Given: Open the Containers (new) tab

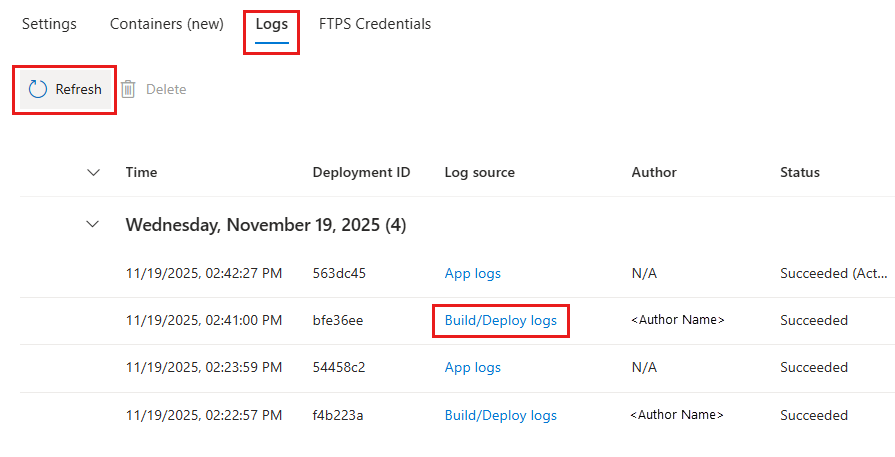Looking at the screenshot, I should [x=167, y=24].
